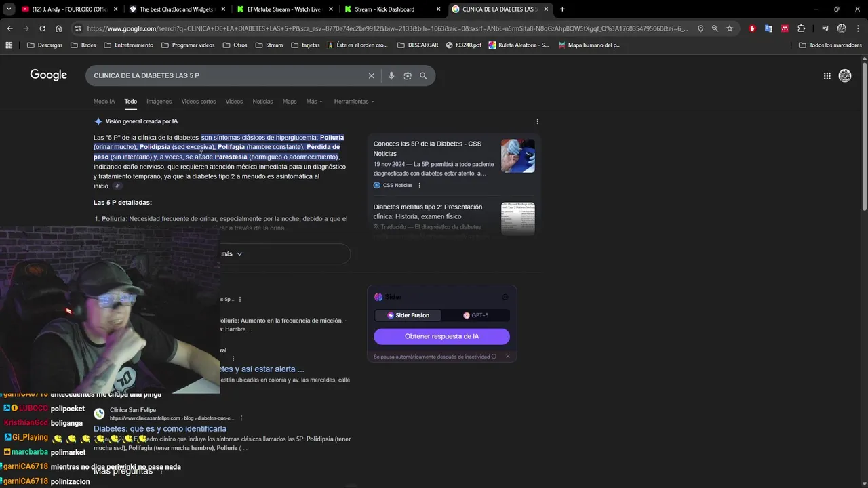
Task: Open Sider panel settings gear
Action: click(x=505, y=297)
